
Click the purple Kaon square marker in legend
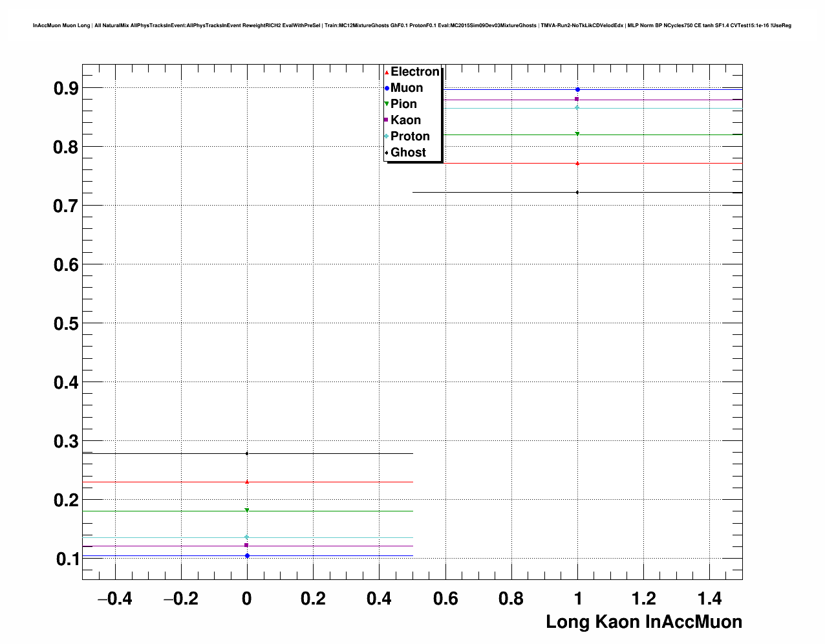pyautogui.click(x=387, y=120)
